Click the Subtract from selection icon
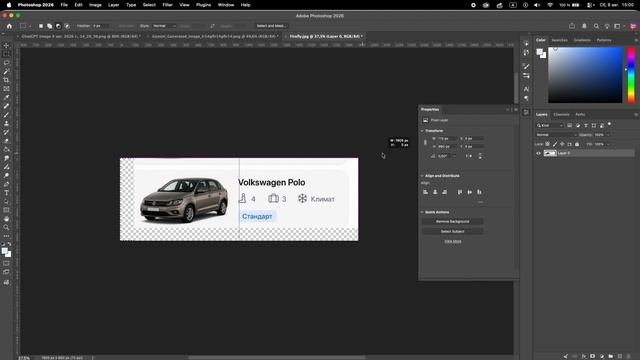The height and width of the screenshot is (360, 640). click(58, 26)
